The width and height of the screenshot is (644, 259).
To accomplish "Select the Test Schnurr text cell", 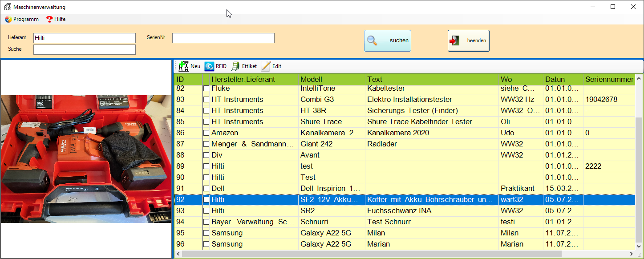I will pyautogui.click(x=432, y=222).
